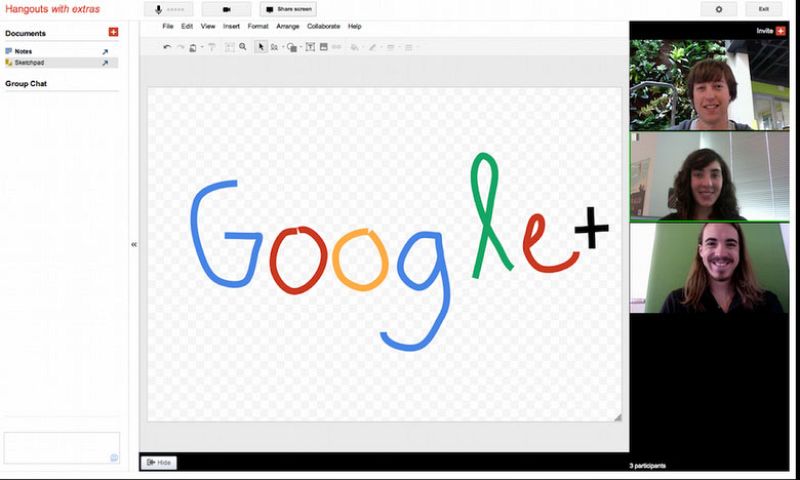Screen dimensions: 800x480
Task: Click the group chat input field
Action: coord(61,447)
